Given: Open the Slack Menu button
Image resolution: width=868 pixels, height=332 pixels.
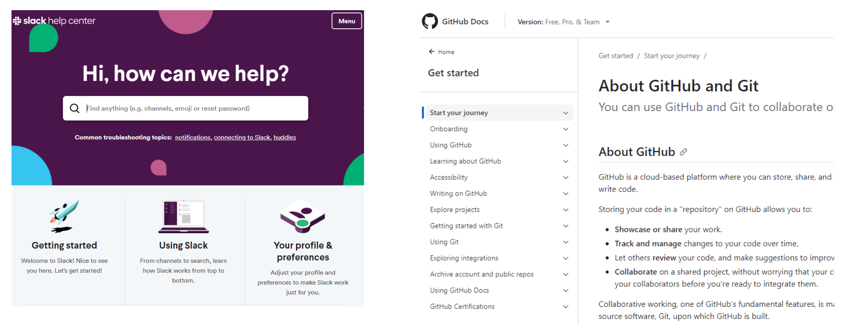Looking at the screenshot, I should pyautogui.click(x=347, y=21).
